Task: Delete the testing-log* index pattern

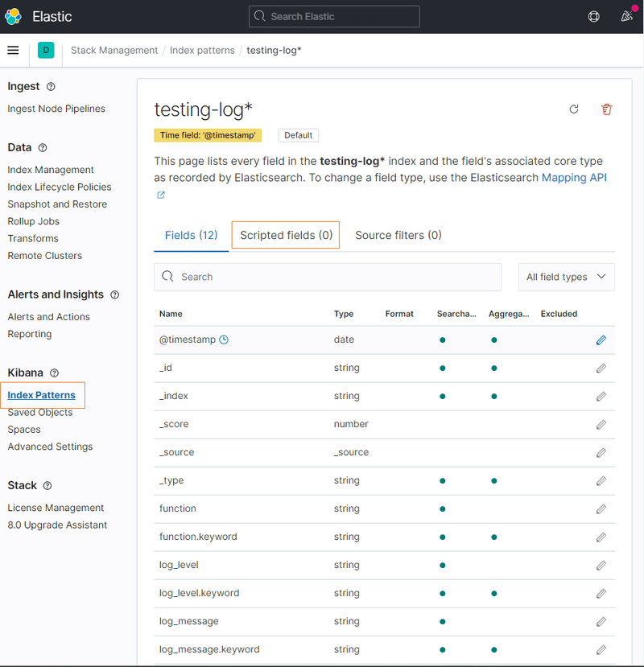Action: pyautogui.click(x=607, y=109)
